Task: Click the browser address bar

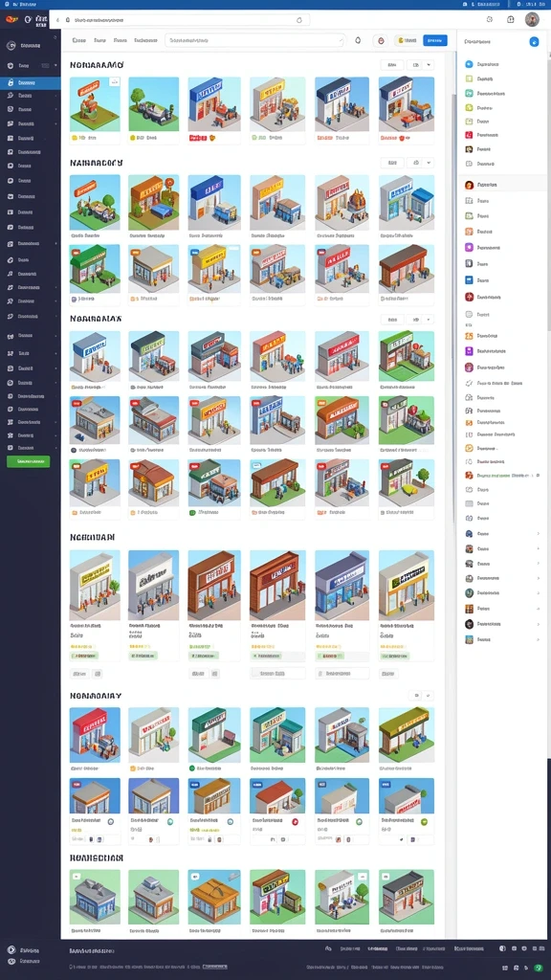Action: click(186, 20)
